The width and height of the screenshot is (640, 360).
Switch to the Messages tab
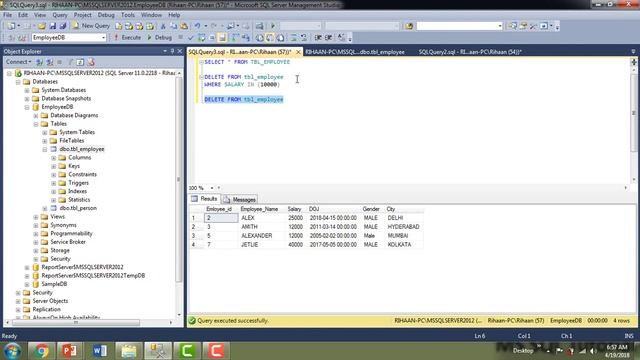[x=240, y=200]
